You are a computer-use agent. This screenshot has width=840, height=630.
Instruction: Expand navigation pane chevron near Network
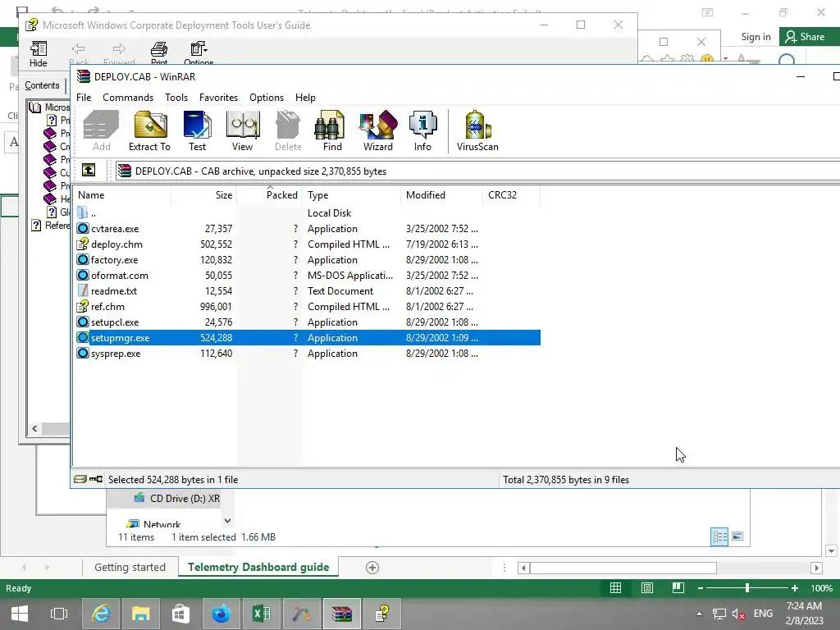pyautogui.click(x=228, y=521)
